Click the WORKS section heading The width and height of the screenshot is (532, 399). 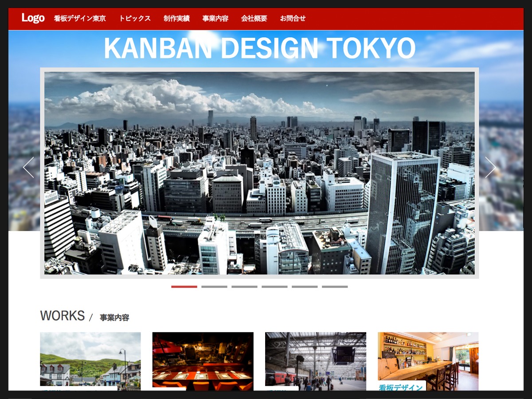tap(63, 316)
